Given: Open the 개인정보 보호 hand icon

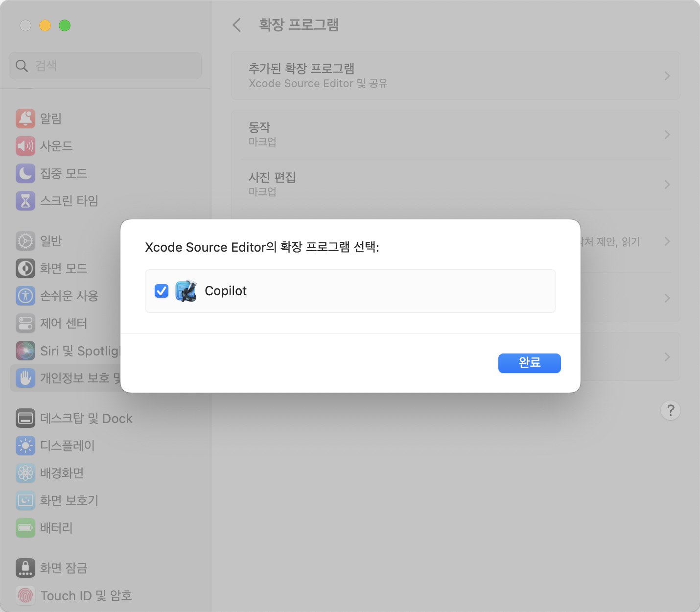Looking at the screenshot, I should pos(25,378).
